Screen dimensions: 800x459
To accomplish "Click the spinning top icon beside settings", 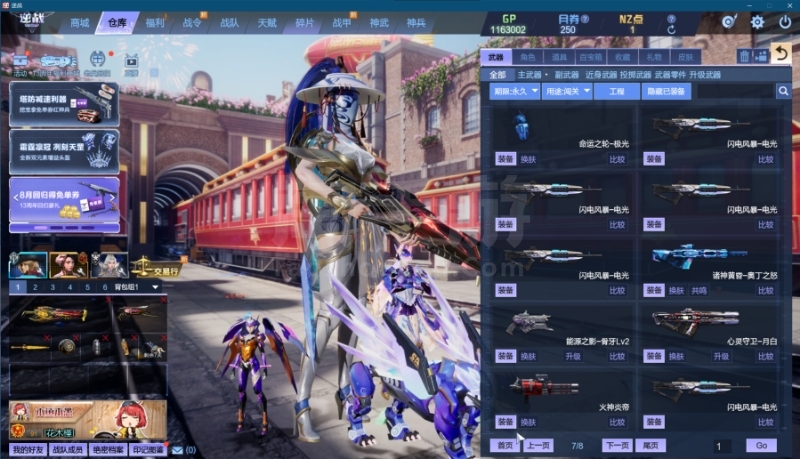I will tap(730, 22).
